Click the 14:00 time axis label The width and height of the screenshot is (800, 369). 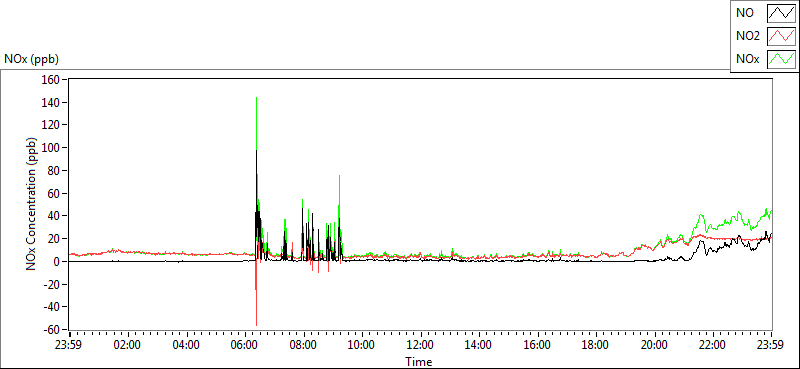(x=479, y=344)
